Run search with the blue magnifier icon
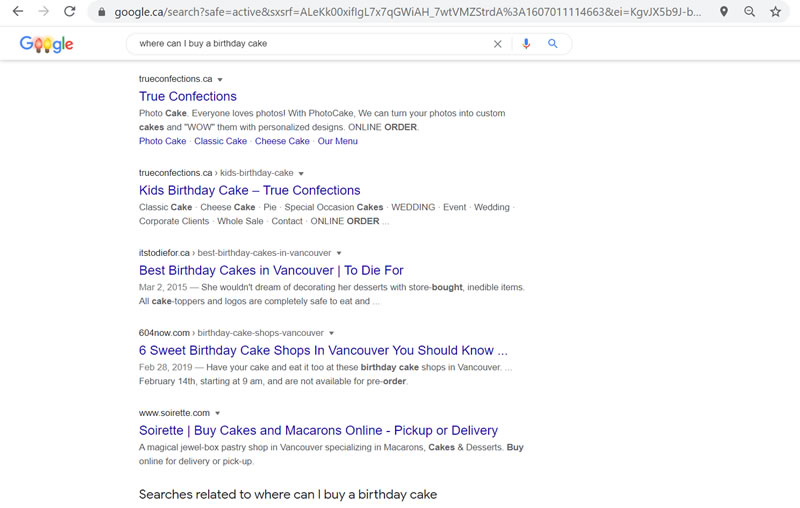The height and width of the screenshot is (508, 800). (553, 44)
